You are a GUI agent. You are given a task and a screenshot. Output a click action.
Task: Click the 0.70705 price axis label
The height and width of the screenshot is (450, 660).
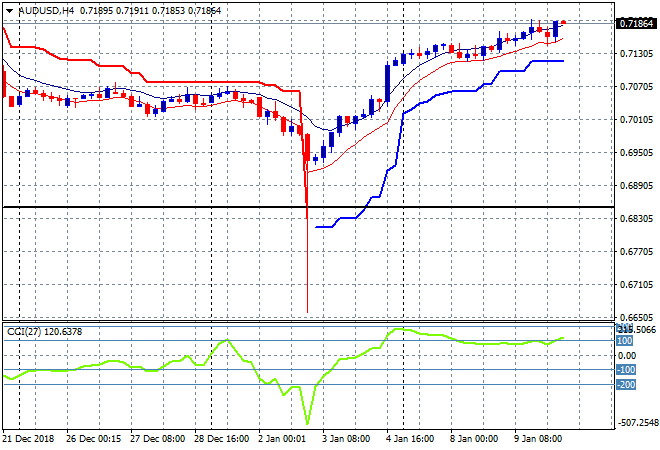(636, 87)
